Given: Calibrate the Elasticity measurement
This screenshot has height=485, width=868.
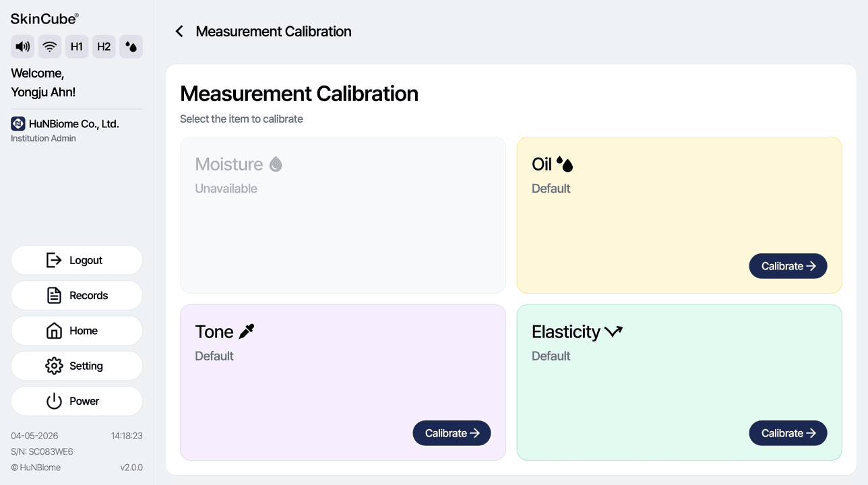Looking at the screenshot, I should point(788,433).
